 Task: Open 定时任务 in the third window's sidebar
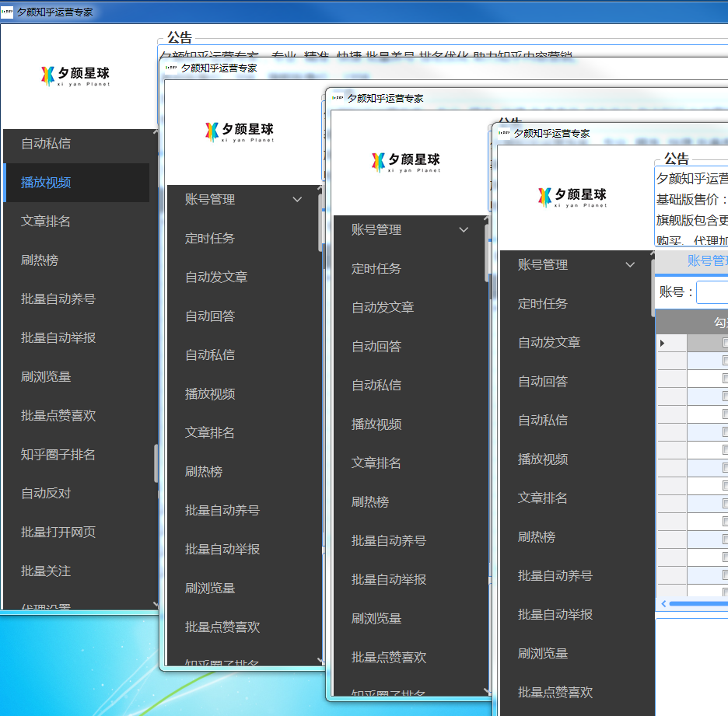[x=376, y=268]
